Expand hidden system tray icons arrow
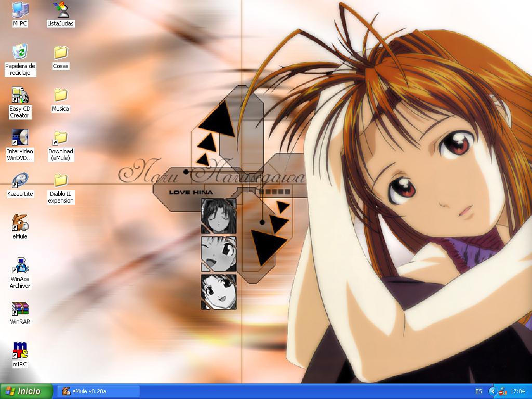Screen dimensions: 532x399 pos(493,391)
